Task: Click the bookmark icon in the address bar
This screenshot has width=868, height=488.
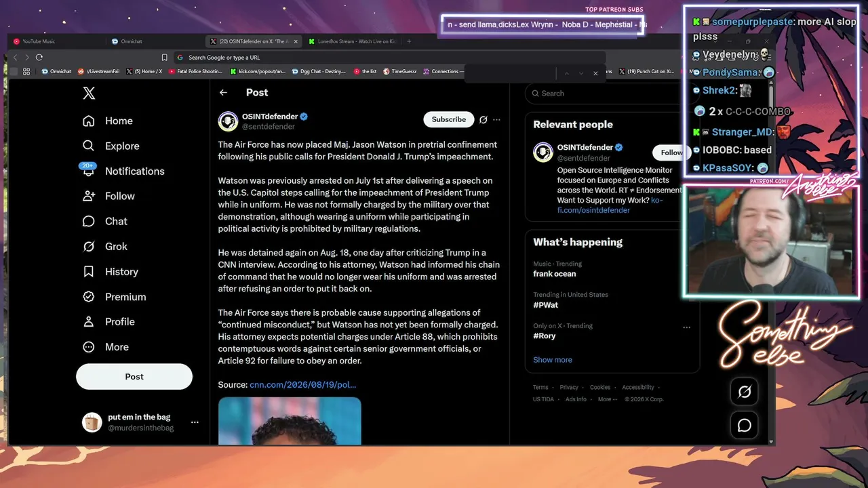Action: (164, 58)
